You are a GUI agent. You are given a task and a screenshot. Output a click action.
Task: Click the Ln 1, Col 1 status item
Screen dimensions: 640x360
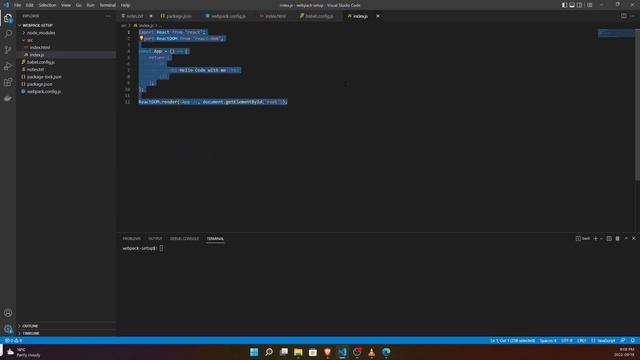point(513,340)
